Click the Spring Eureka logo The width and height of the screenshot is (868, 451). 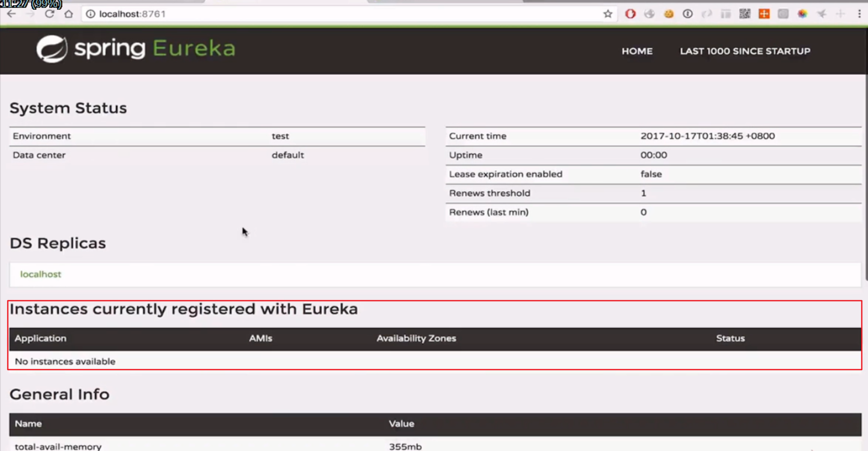coord(135,49)
